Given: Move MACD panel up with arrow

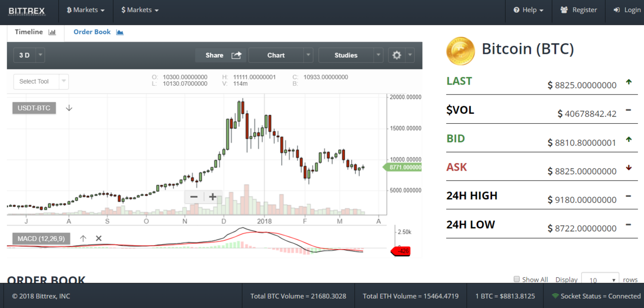Looking at the screenshot, I should coord(83,239).
